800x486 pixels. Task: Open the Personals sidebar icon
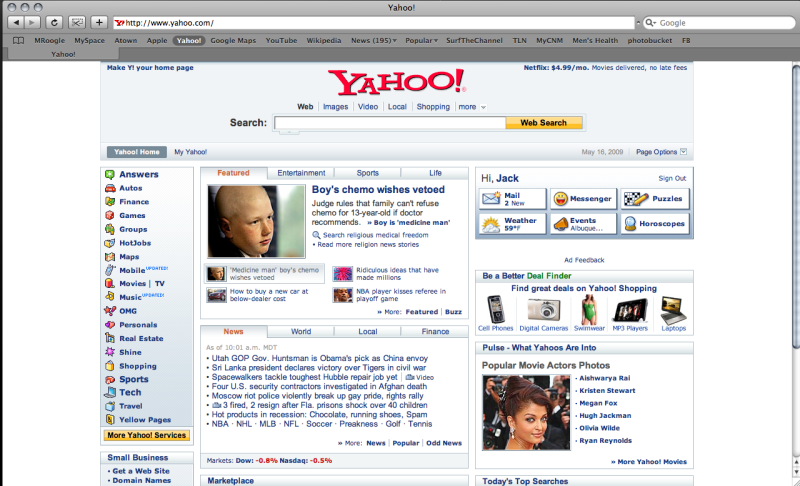click(110, 324)
